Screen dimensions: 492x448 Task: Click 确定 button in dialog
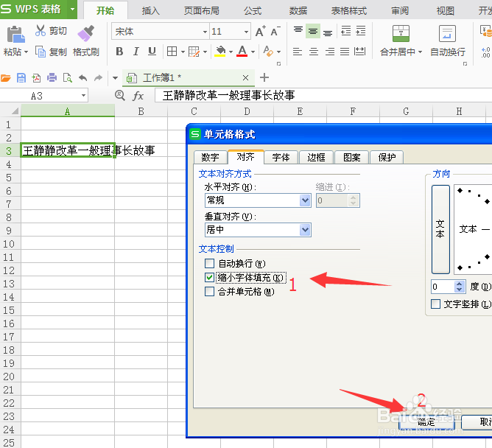point(426,422)
